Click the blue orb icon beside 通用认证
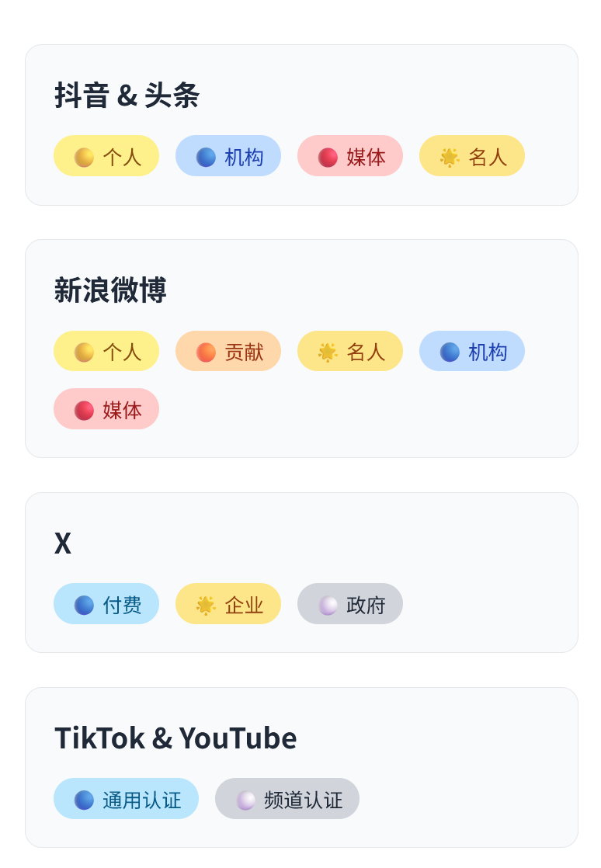Viewport: 601px width, 868px height. coord(84,800)
